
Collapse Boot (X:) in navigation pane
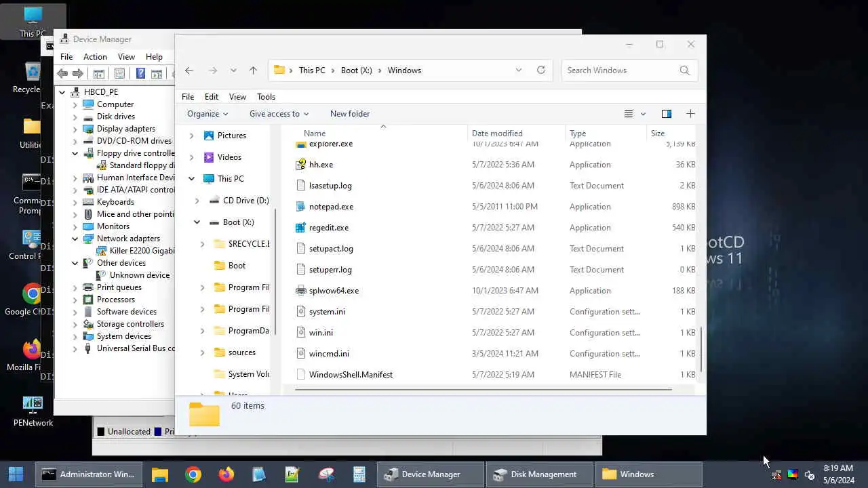tap(197, 222)
